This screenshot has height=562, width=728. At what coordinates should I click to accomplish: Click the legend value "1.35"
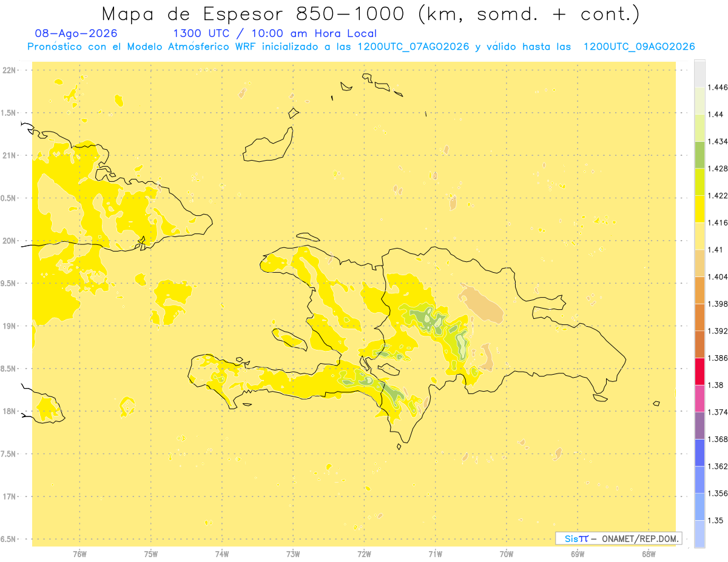point(716,520)
